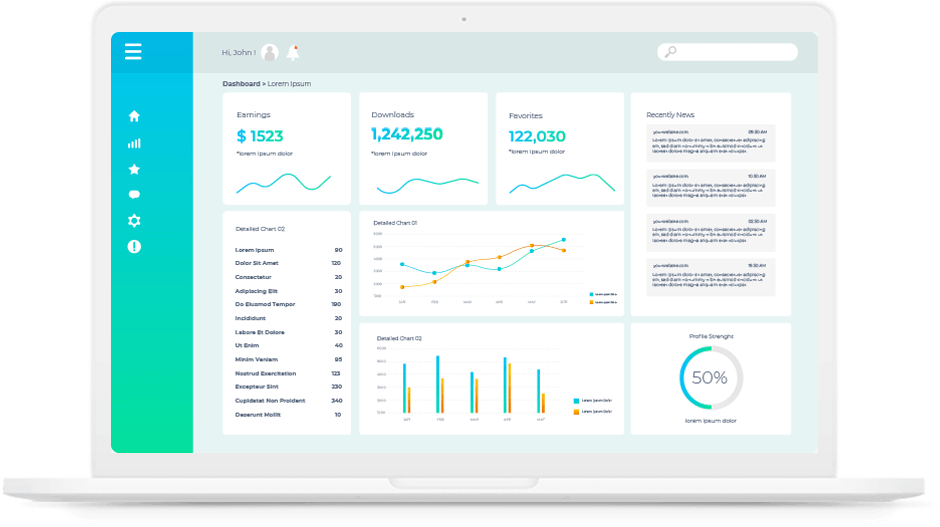940x527 pixels.
Task: Open the 09:30 AM news item
Action: (x=710, y=143)
